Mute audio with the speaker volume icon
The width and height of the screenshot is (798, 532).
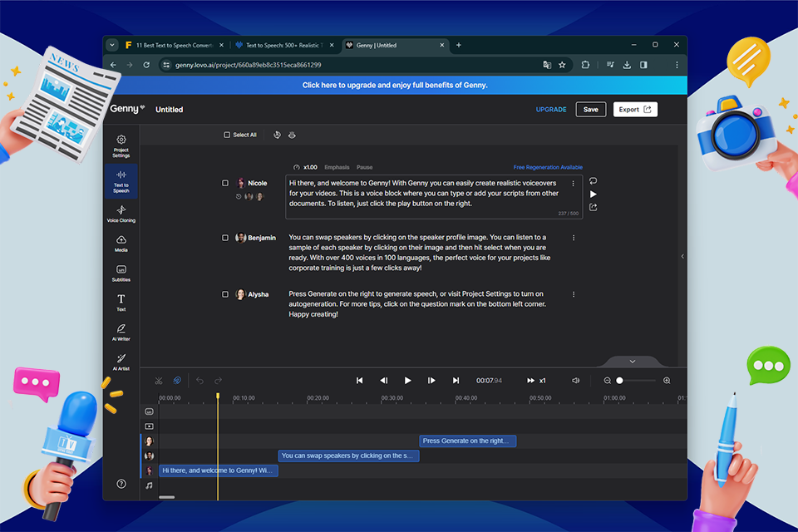tap(576, 381)
